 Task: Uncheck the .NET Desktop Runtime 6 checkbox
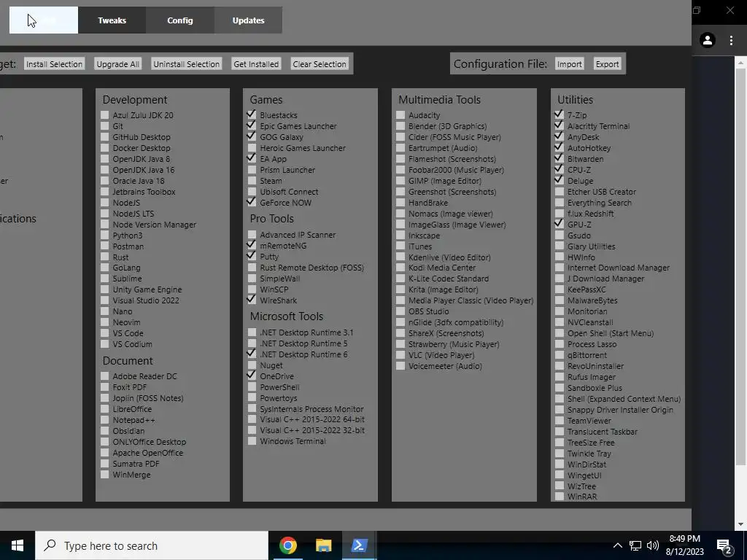point(252,354)
